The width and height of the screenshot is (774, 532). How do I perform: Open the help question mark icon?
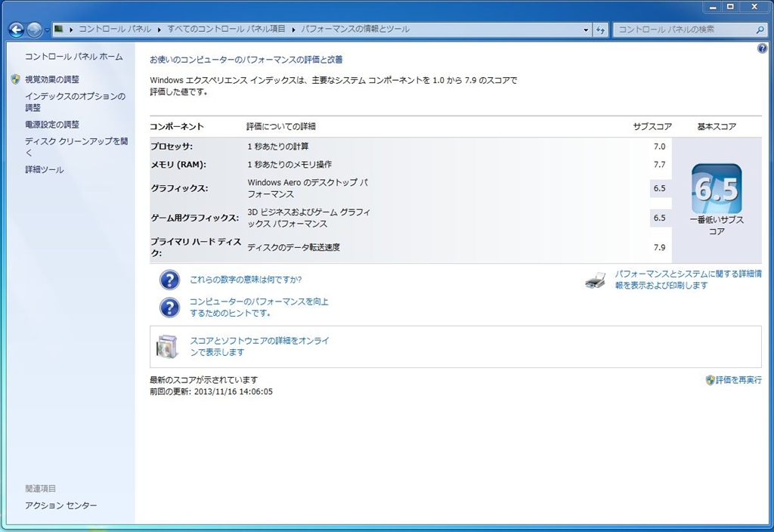click(762, 48)
